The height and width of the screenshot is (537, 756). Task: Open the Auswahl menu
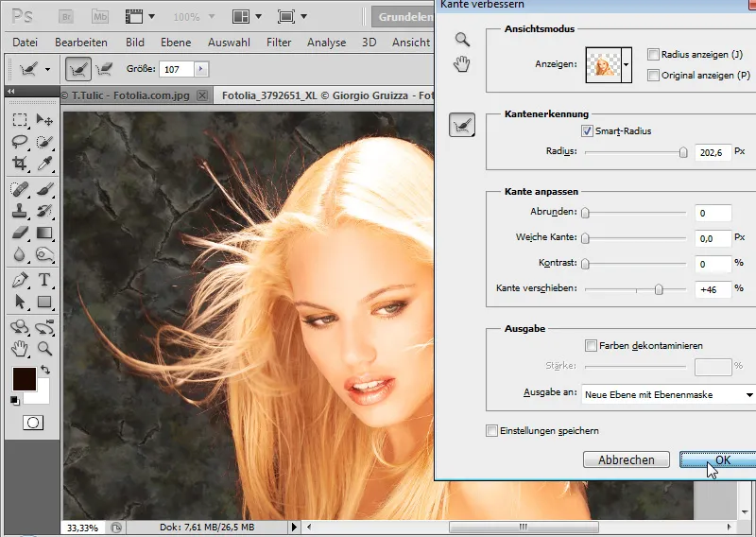[x=229, y=43]
